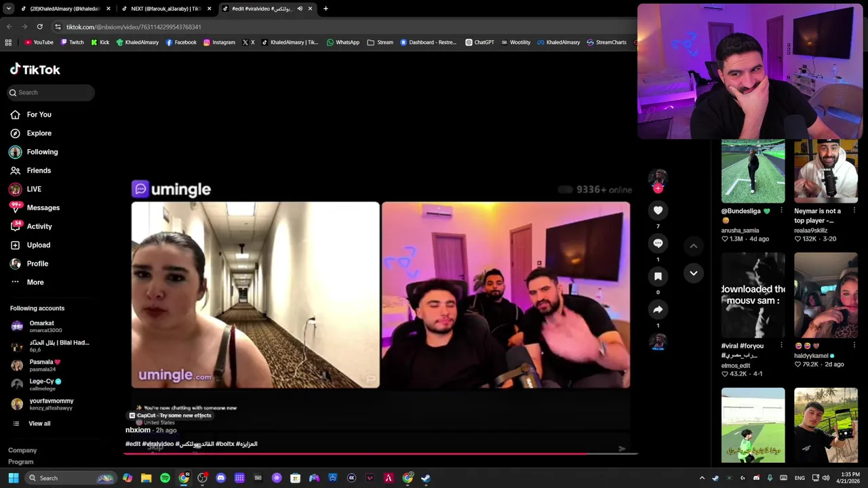Toggle the microphone tray icon
868x488 pixels.
pyautogui.click(x=770, y=478)
